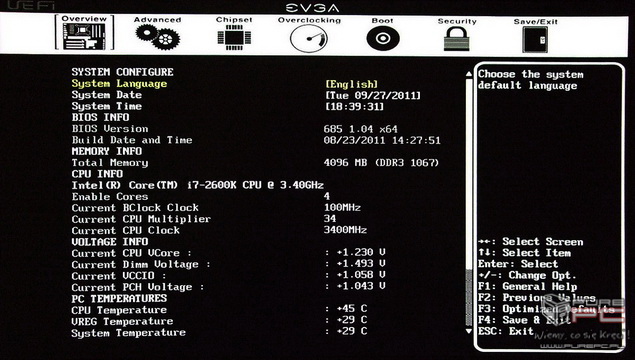Edit the System Date value
The image size is (635, 360).
(373, 96)
